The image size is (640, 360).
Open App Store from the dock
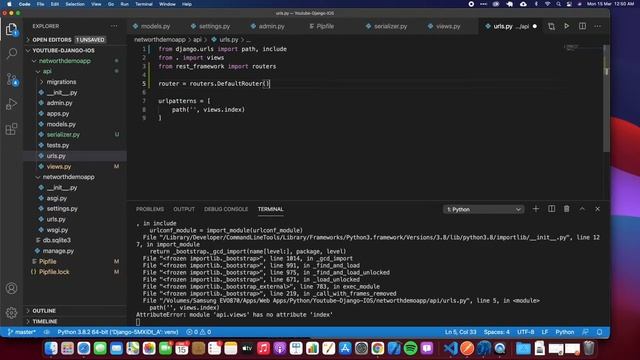click(345, 348)
